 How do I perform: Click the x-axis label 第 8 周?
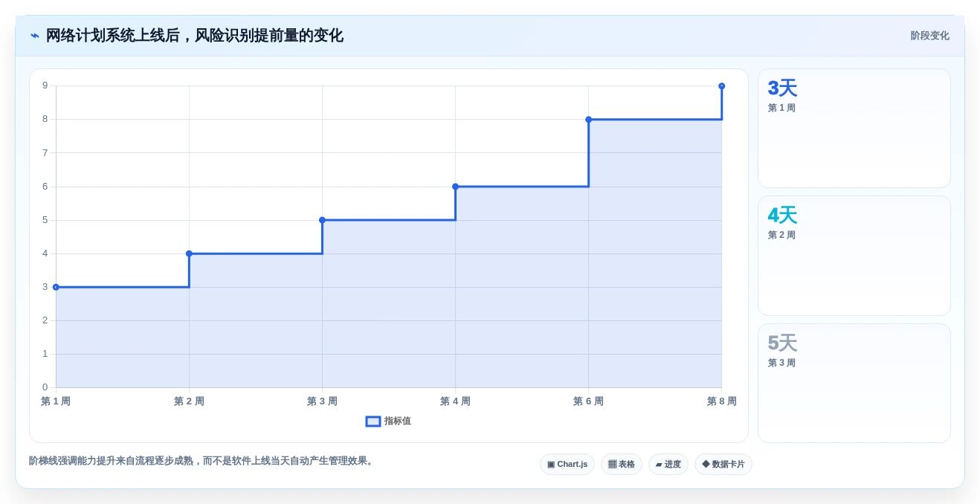(721, 401)
